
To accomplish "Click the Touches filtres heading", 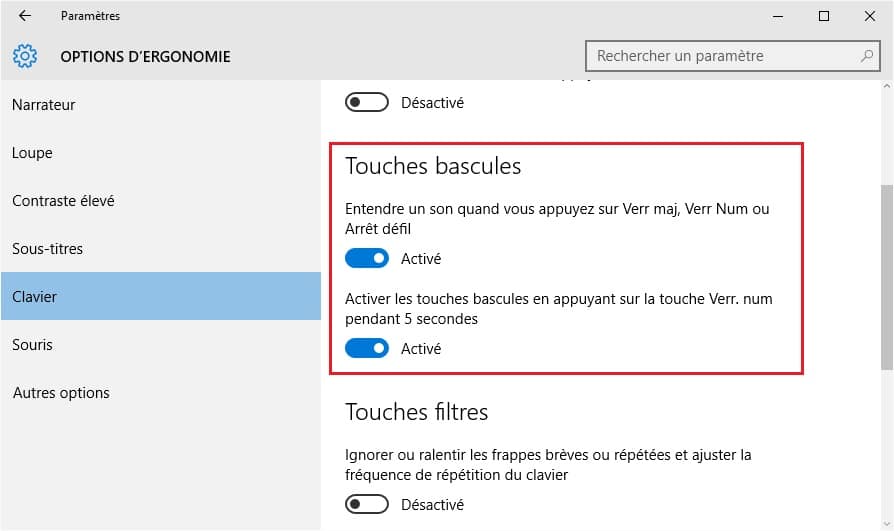I will (416, 412).
